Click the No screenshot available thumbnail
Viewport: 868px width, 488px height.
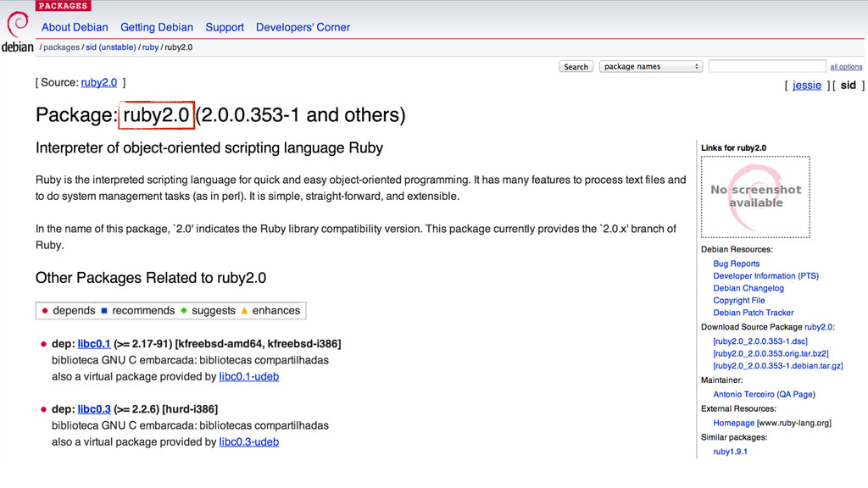pos(755,197)
